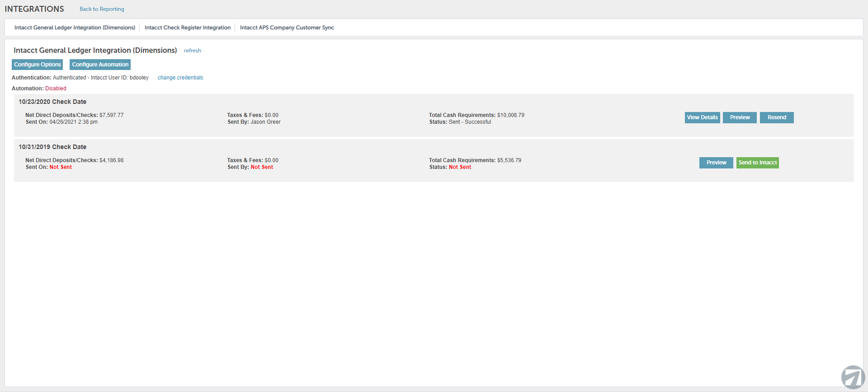The width and height of the screenshot is (868, 392).
Task: Click the round logo icon in bottom-right corner
Action: [853, 377]
